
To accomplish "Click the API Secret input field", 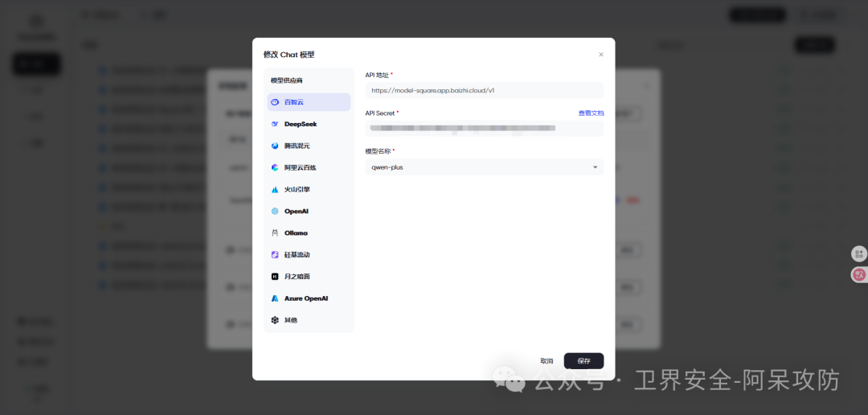I will (x=485, y=129).
